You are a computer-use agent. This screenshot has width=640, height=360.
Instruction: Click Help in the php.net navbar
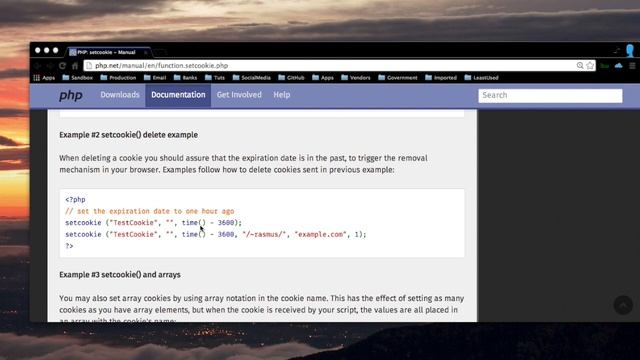coord(282,95)
